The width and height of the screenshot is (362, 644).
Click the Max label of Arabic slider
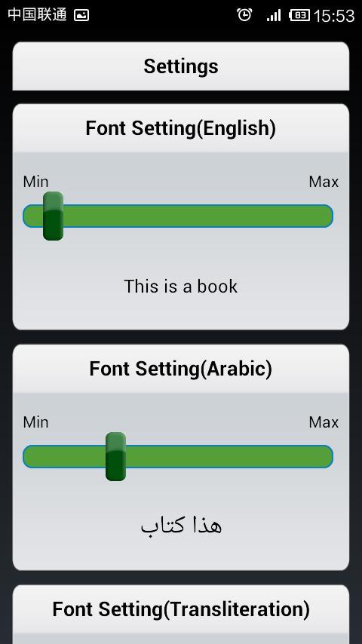324,422
